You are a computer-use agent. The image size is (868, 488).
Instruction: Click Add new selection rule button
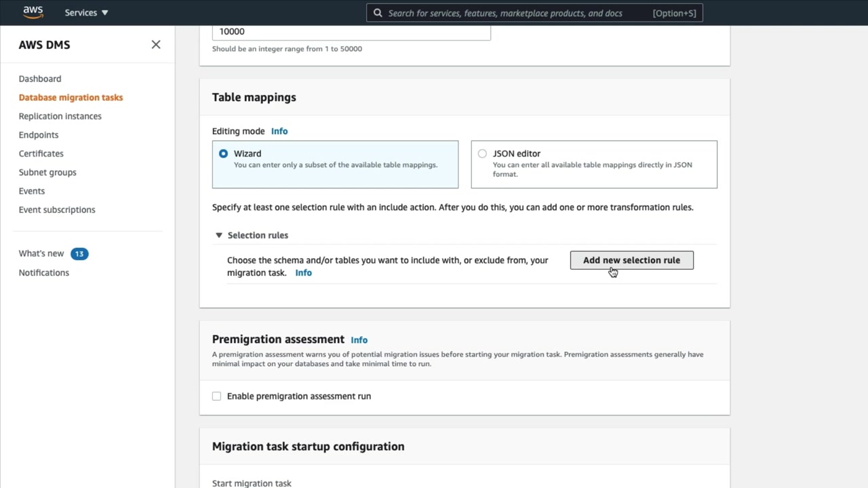click(631, 260)
